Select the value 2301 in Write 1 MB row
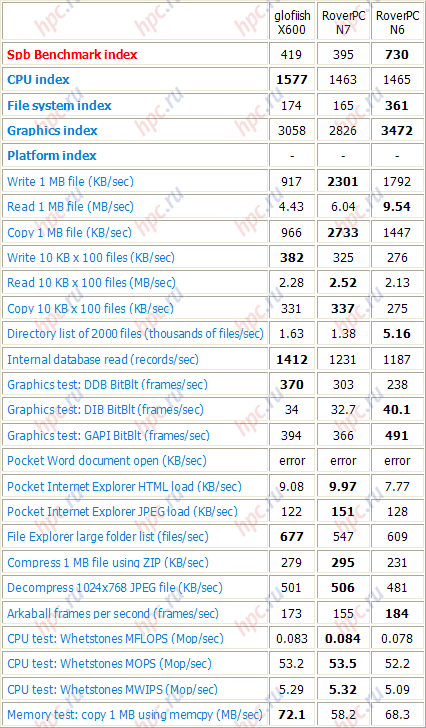Image resolution: width=426 pixels, height=728 pixels. point(343,182)
